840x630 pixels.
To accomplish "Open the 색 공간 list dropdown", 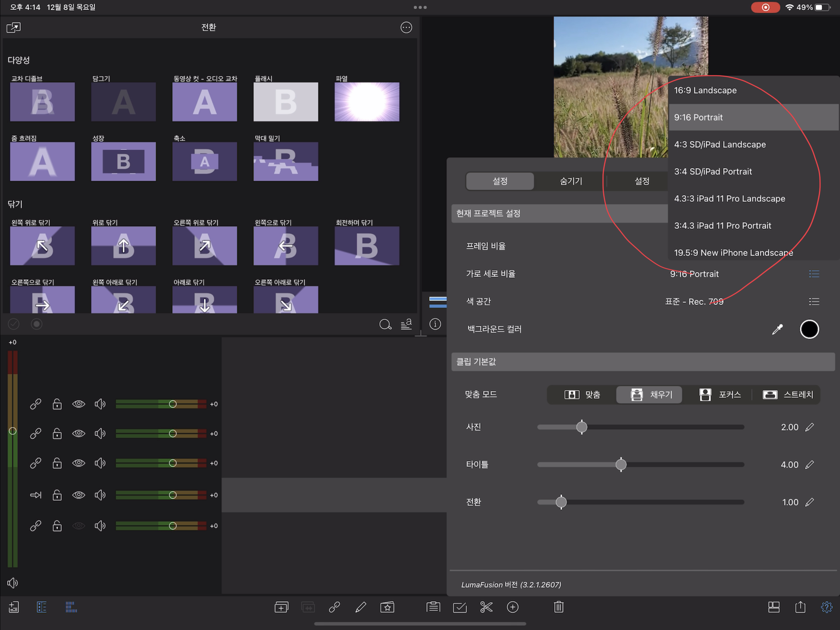I will click(x=814, y=302).
